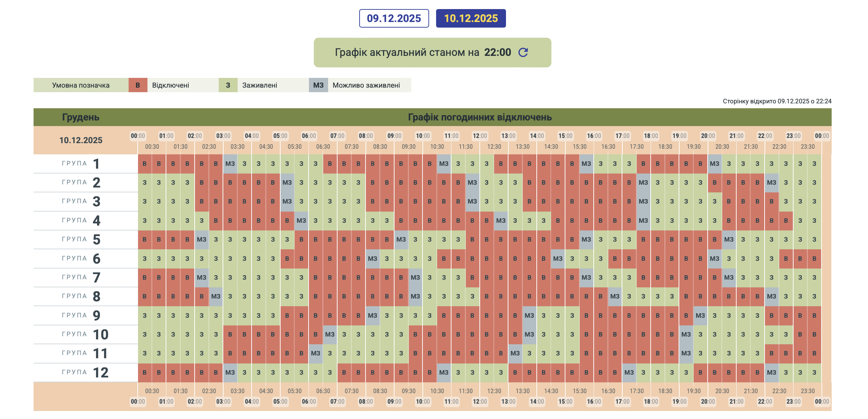This screenshot has width=868, height=419.
Task: Select the ГРУПА 1 row label
Action: click(81, 164)
